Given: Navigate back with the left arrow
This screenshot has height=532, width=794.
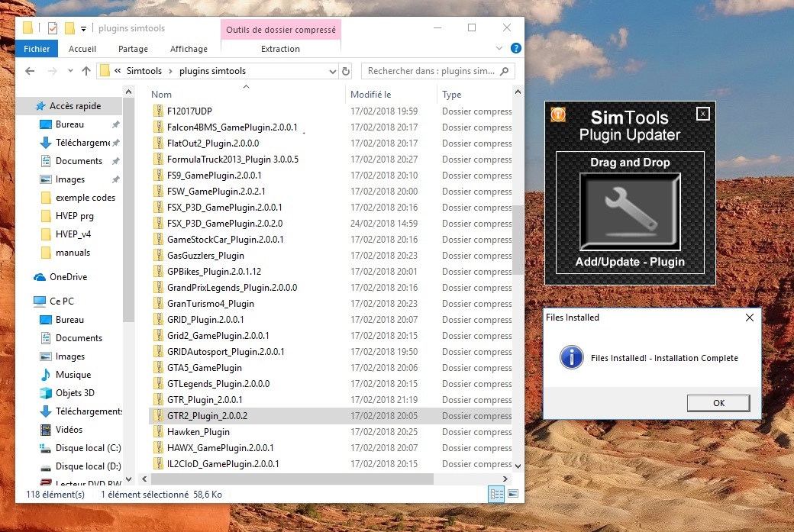Looking at the screenshot, I should click(30, 71).
